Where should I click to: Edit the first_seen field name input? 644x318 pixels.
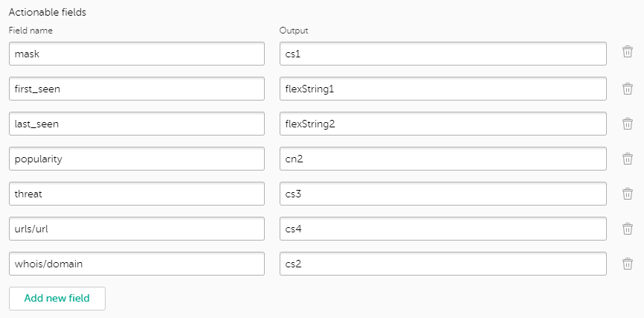pos(137,89)
